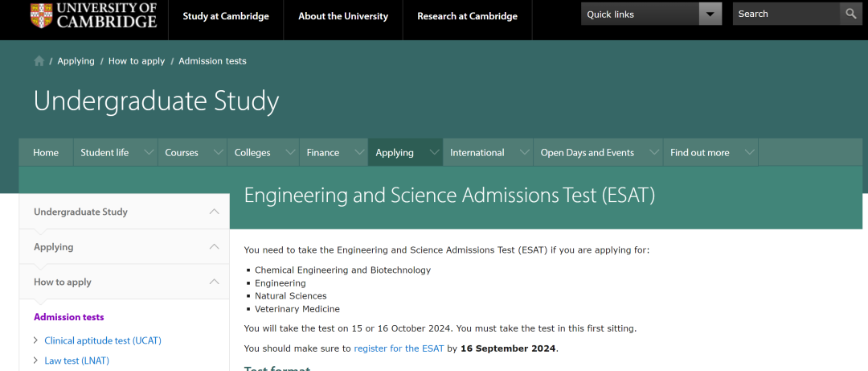Click the Applying sidebar label
This screenshot has width=868, height=371.
[x=54, y=247]
